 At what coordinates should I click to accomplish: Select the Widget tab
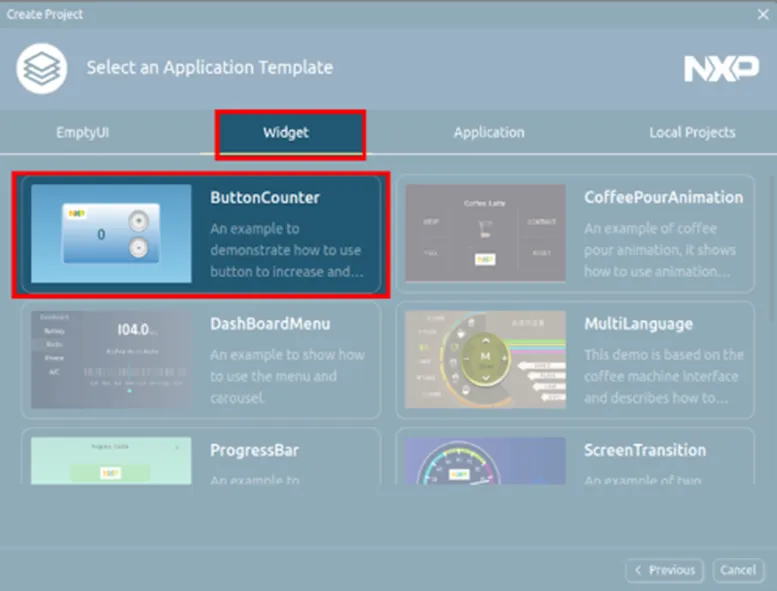286,132
